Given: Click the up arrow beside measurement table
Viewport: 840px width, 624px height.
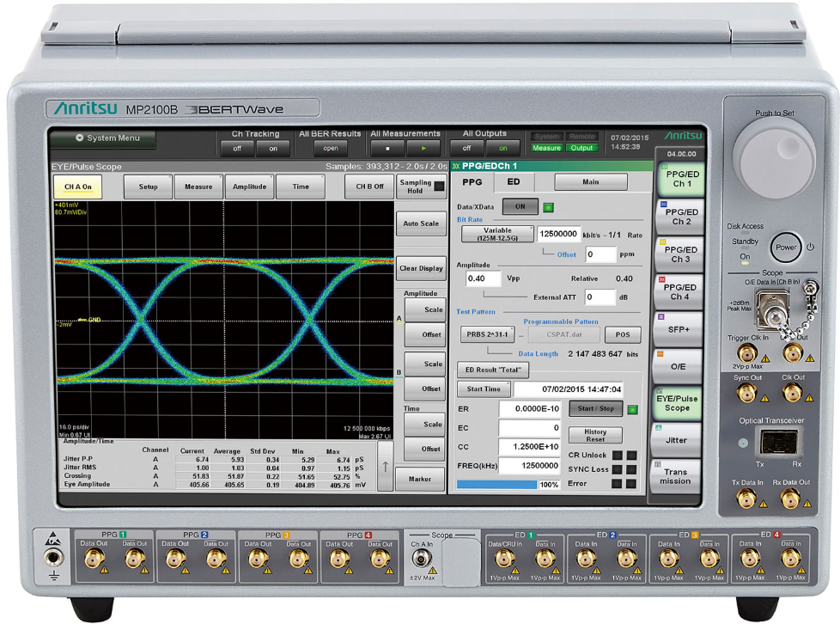Looking at the screenshot, I should click(x=386, y=467).
